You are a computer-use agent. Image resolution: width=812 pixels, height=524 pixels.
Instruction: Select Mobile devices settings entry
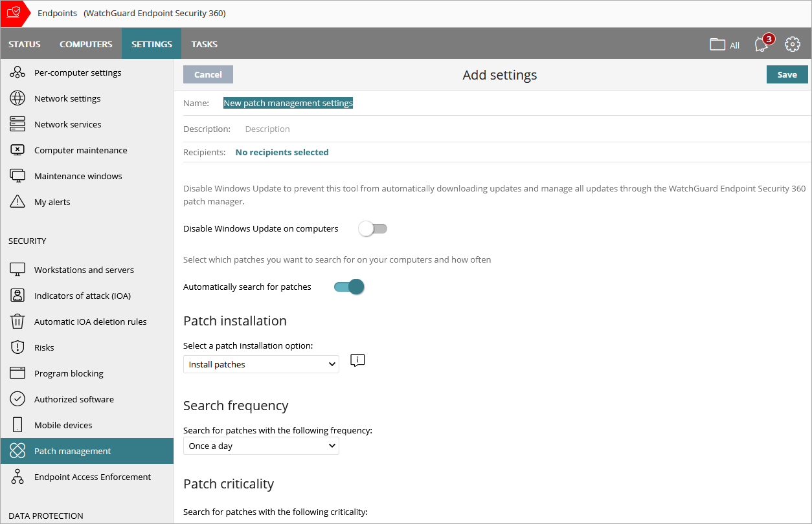(x=87, y=425)
